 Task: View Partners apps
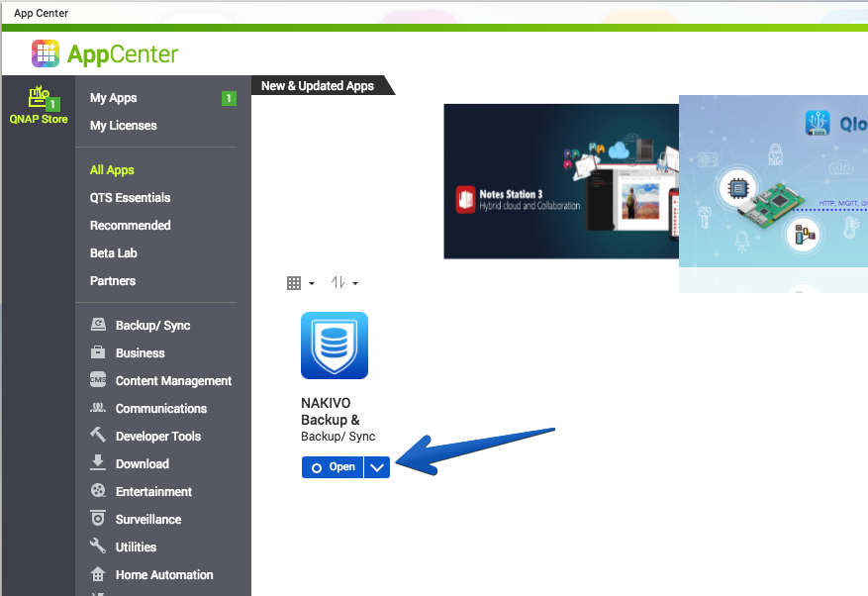point(113,281)
